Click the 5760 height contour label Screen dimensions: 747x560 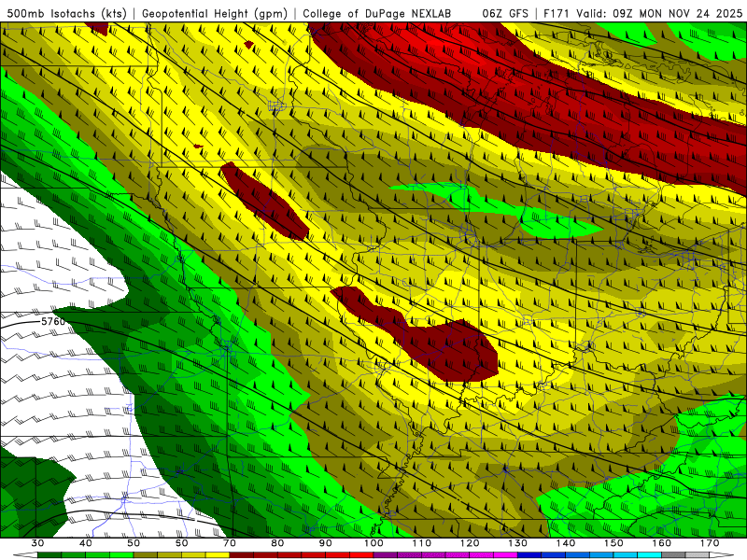[53, 321]
